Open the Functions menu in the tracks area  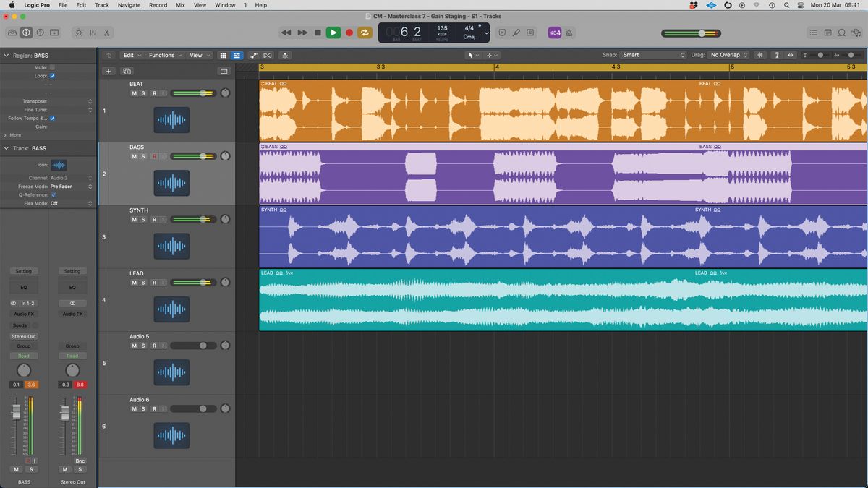(162, 55)
